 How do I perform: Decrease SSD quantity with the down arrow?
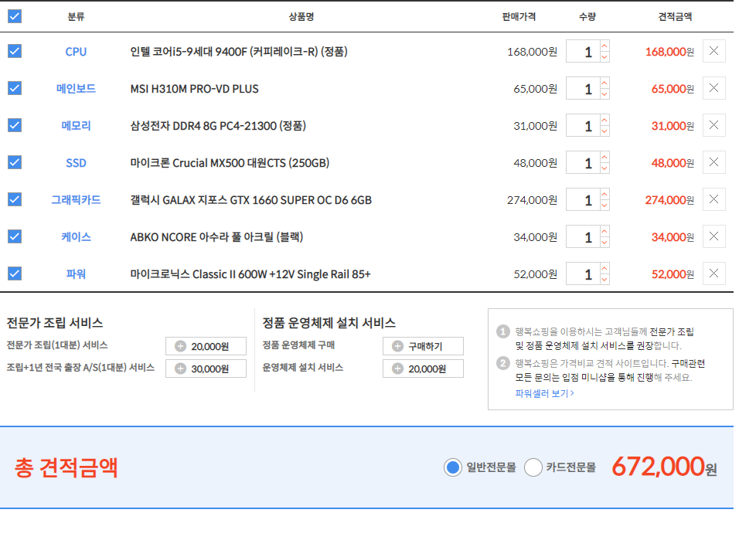tap(604, 168)
